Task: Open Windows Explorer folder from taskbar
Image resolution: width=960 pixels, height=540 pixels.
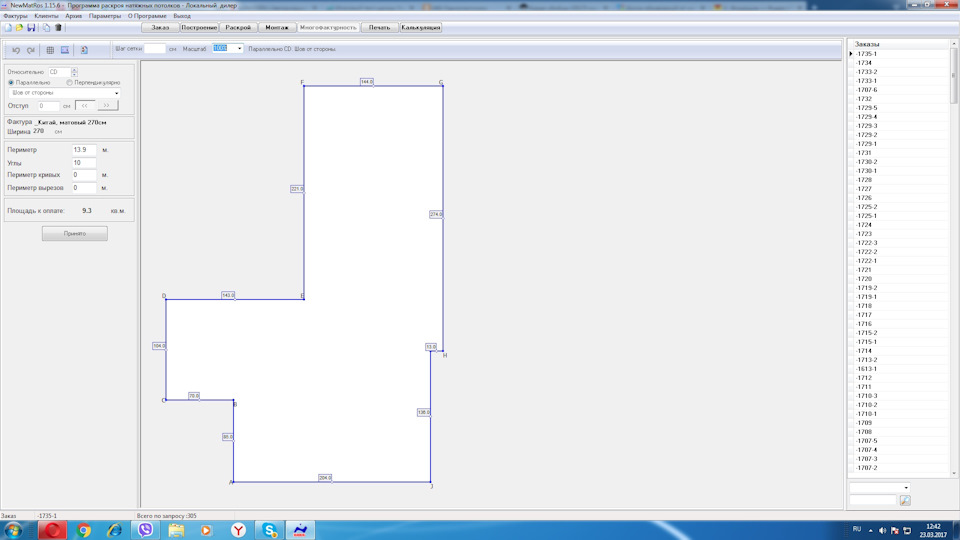Action: pos(176,530)
